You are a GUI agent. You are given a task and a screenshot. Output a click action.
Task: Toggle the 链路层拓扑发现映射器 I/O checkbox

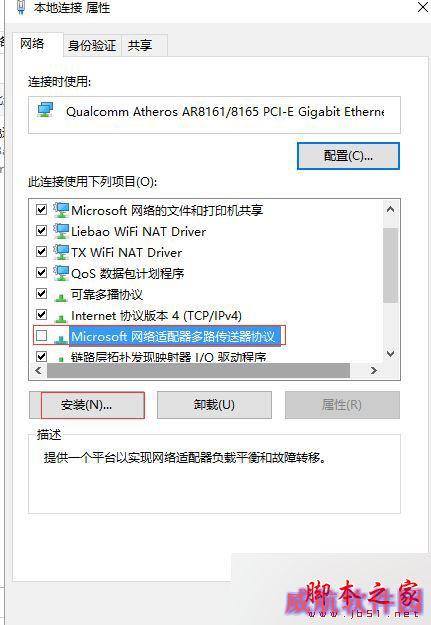(x=41, y=356)
